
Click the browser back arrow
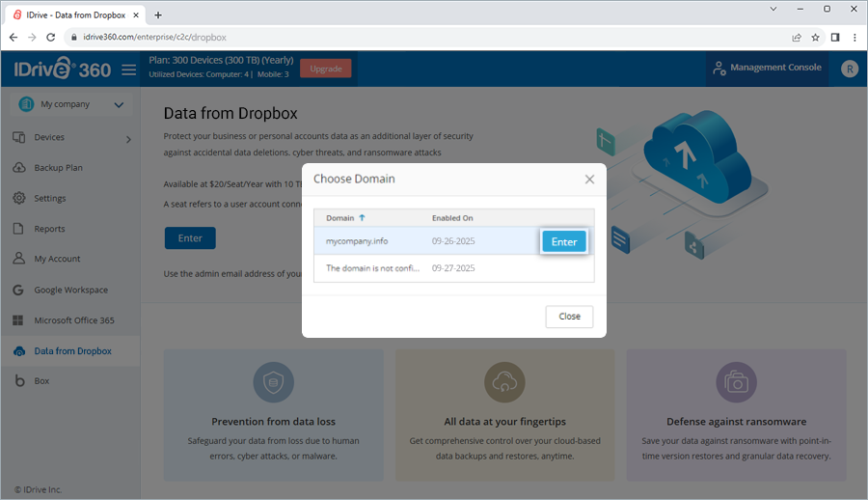click(x=14, y=37)
